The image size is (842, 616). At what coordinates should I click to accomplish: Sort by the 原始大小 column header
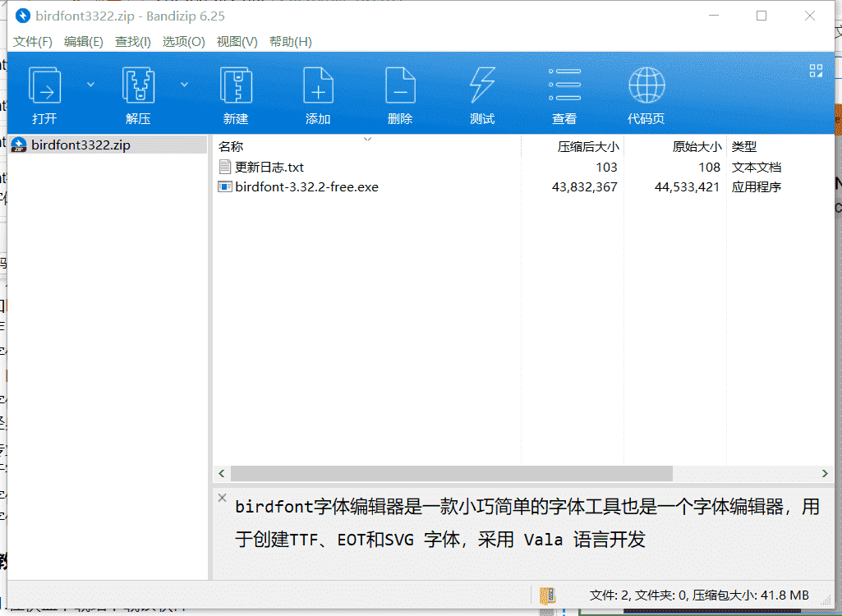[675, 146]
